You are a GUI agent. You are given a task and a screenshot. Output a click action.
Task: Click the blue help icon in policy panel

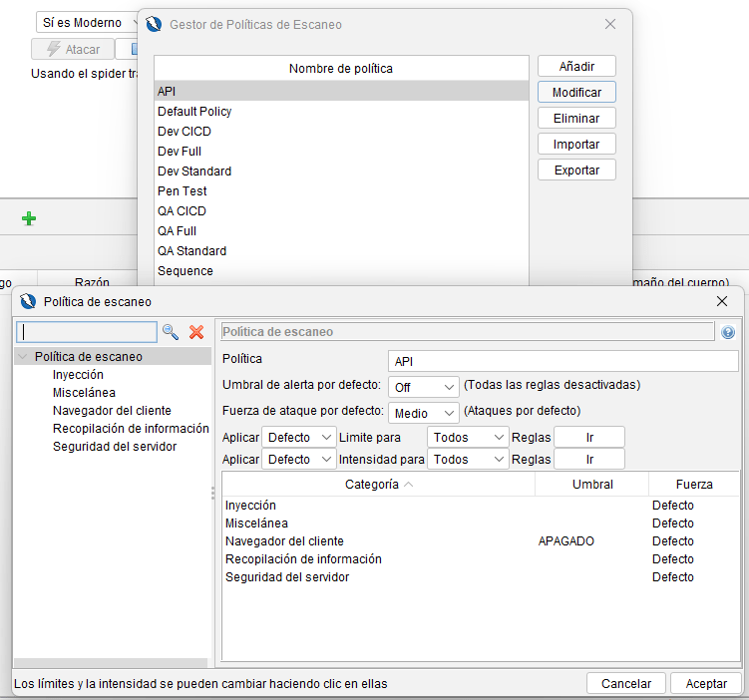click(x=728, y=332)
